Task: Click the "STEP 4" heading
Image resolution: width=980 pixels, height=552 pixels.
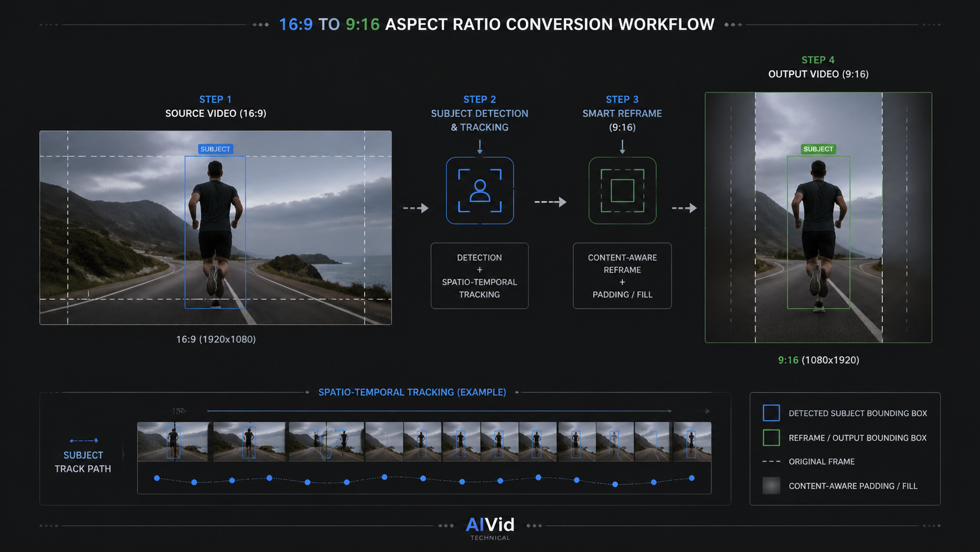Action: (x=818, y=60)
